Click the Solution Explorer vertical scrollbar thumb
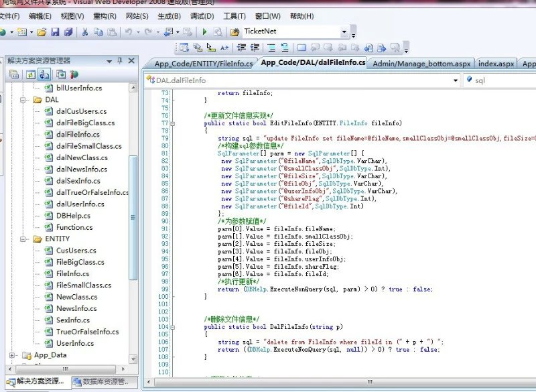 coord(133,218)
